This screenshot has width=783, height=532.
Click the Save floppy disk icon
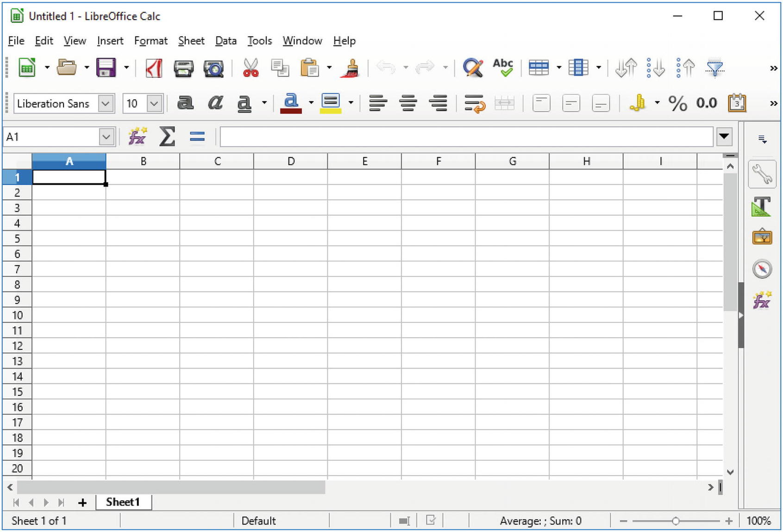pyautogui.click(x=106, y=68)
